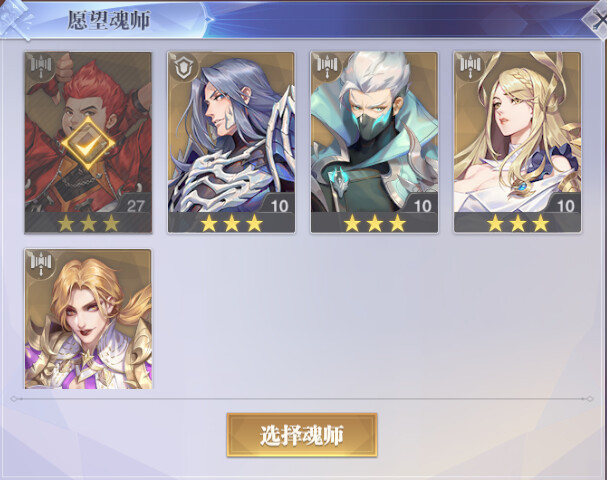The width and height of the screenshot is (607, 480).
Task: Toggle golden checkmark on red-haired hero
Action: click(88, 144)
